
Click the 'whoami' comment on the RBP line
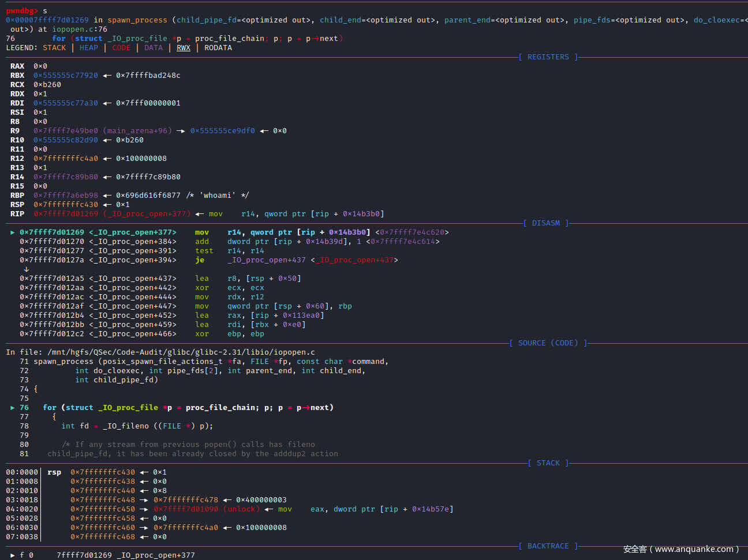tap(218, 196)
